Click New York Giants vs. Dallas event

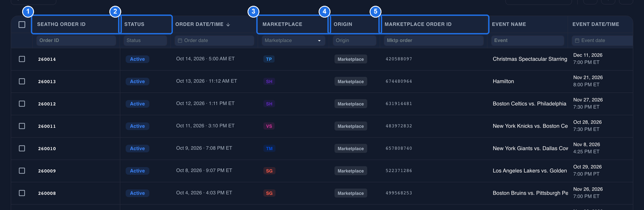pyautogui.click(x=530, y=149)
